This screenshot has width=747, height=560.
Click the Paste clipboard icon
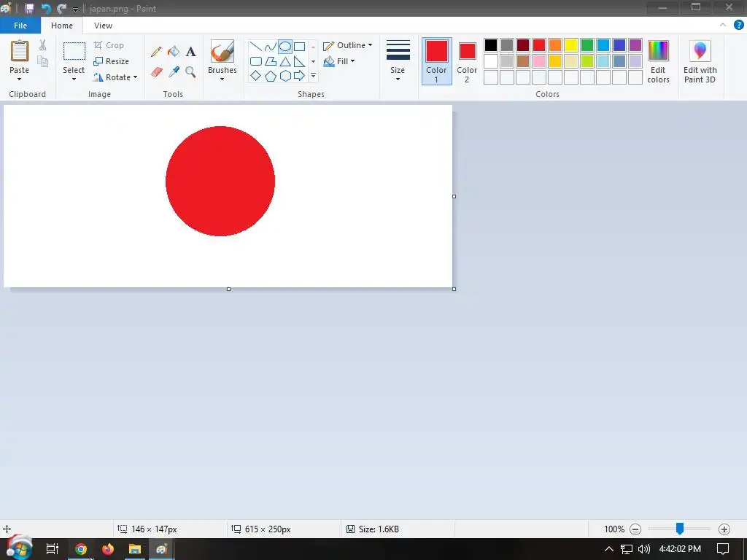coord(20,52)
